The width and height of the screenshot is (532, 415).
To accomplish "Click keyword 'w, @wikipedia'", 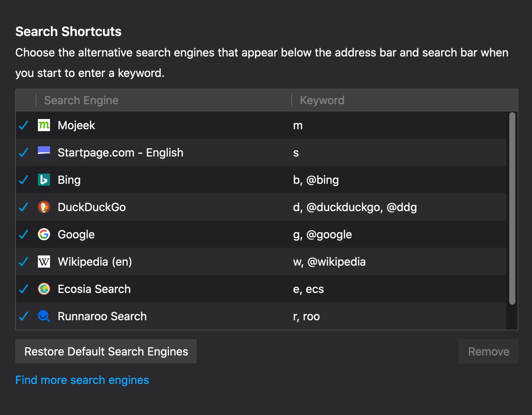I will click(329, 262).
